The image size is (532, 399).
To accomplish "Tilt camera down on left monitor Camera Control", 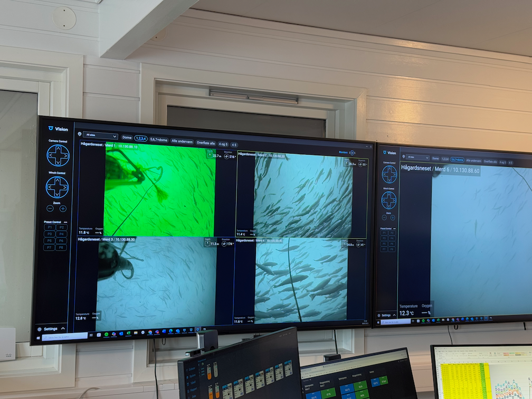I will click(x=58, y=163).
